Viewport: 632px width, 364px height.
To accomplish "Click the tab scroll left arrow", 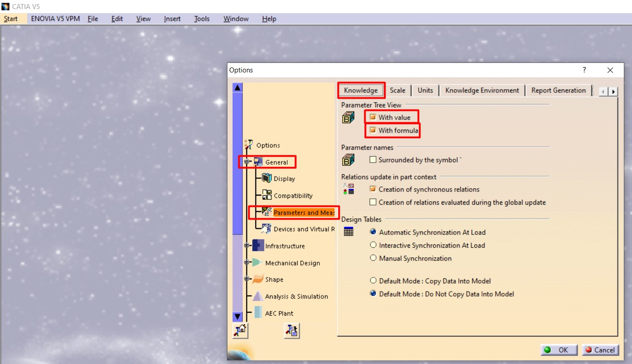I will click(603, 91).
